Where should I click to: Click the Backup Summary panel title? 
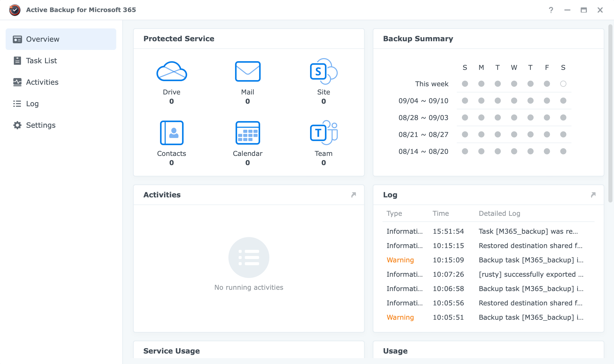(x=418, y=39)
